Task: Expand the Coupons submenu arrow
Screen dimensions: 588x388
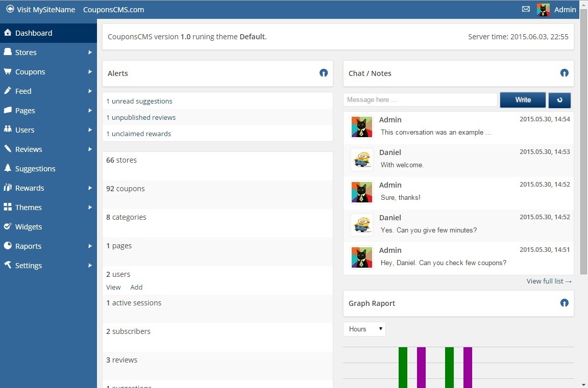Action: (90, 72)
